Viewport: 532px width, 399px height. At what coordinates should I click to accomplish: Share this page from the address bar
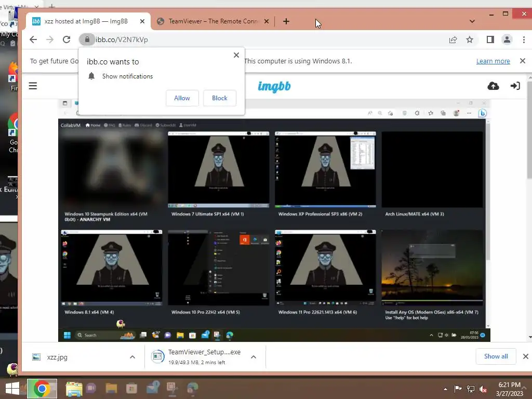coord(453,39)
